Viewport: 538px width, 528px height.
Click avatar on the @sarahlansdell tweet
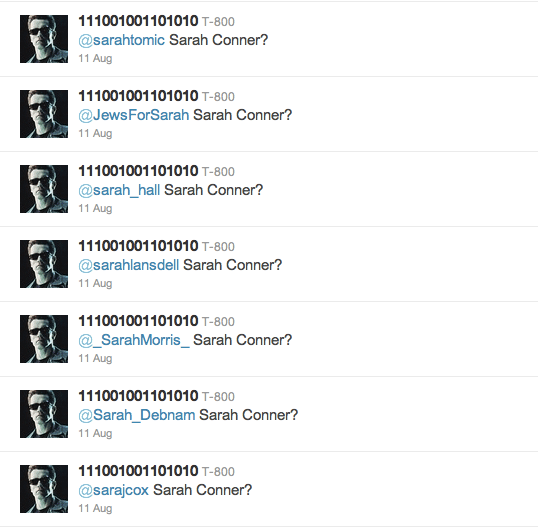(44, 264)
